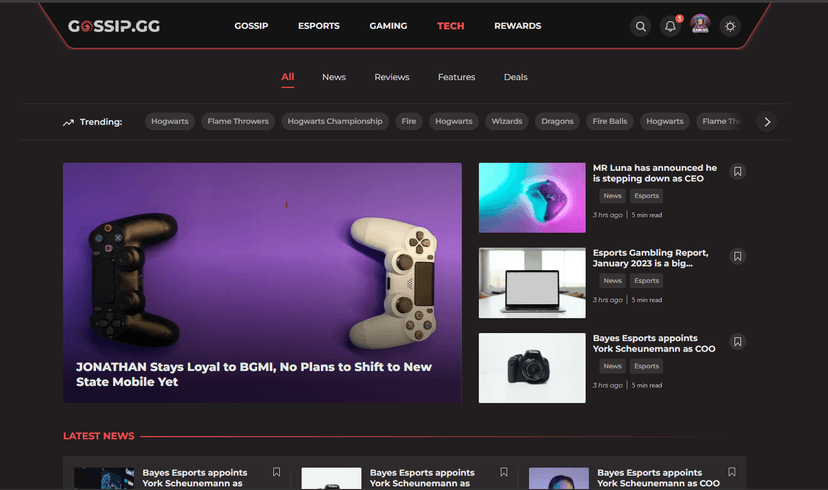Select the Fire trending tag
The height and width of the screenshot is (490, 828).
[409, 121]
